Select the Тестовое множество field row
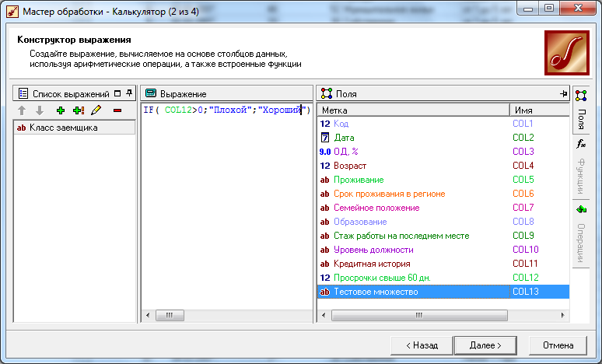The image size is (602, 364). click(x=443, y=292)
